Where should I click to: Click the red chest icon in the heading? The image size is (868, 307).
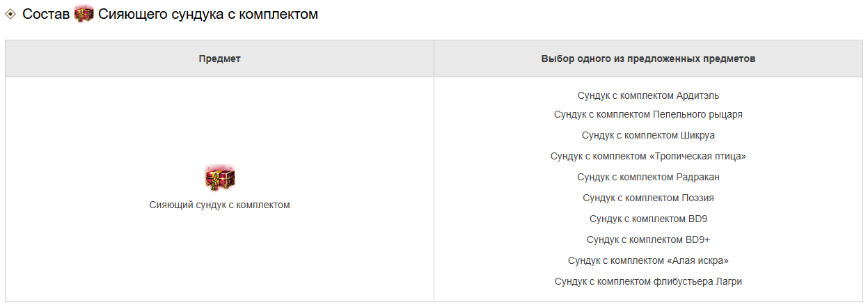point(84,14)
